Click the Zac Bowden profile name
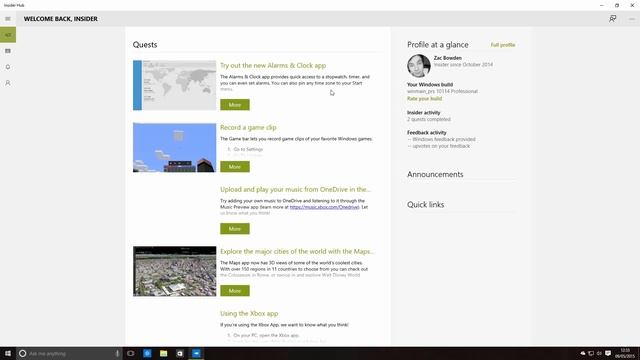The image size is (640, 360). pos(448,58)
